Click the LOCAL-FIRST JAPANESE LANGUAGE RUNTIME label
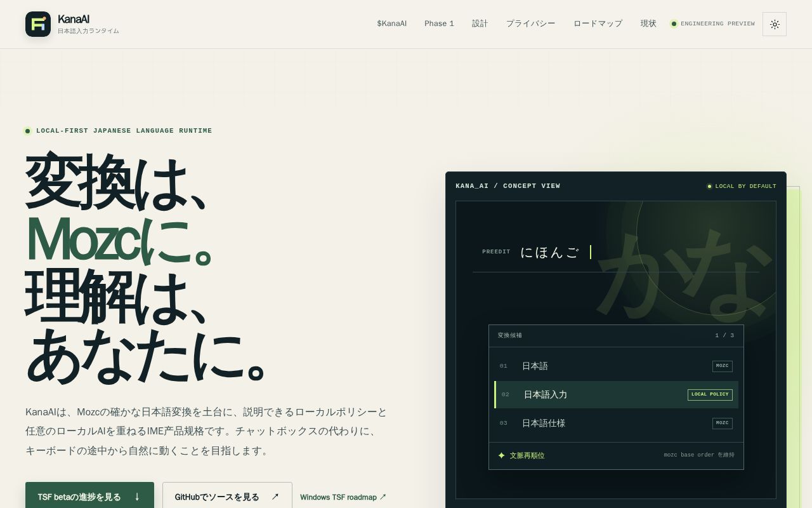The image size is (812, 508). [124, 131]
